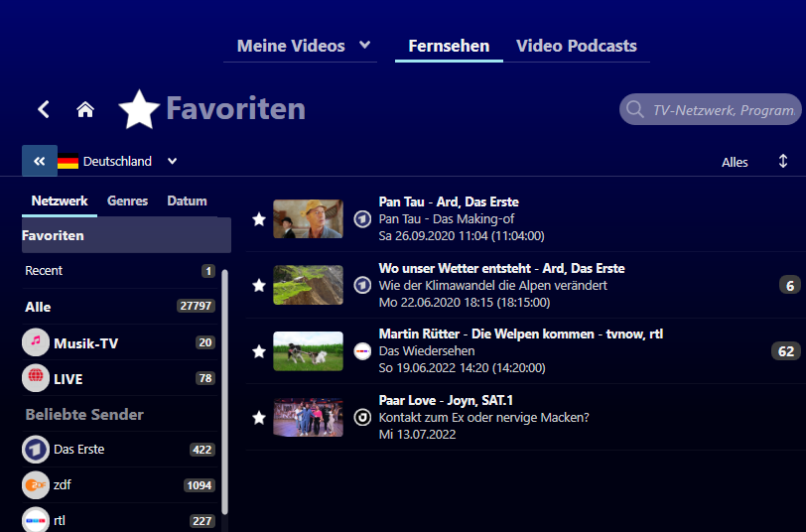Open the Recent list entry
This screenshot has width=806, height=532.
click(x=121, y=270)
